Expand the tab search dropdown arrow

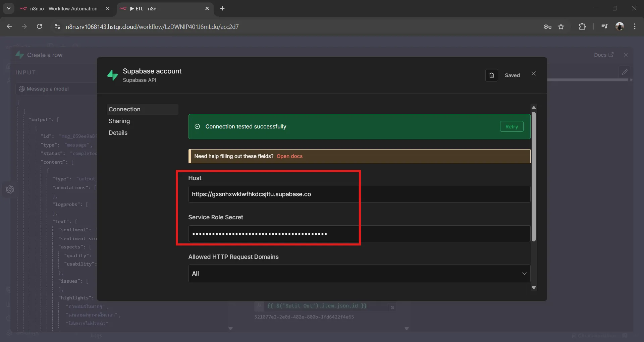pyautogui.click(x=8, y=8)
